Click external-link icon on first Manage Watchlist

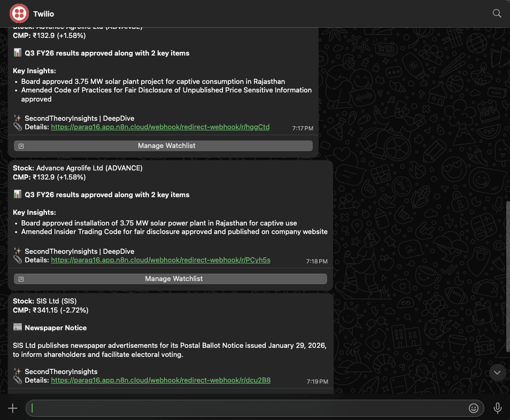point(21,146)
